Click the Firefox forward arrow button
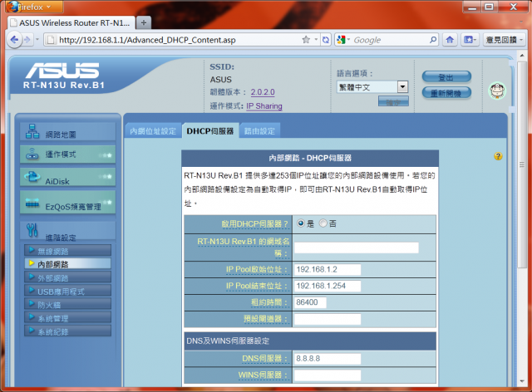This screenshot has height=392, width=532. click(x=27, y=40)
